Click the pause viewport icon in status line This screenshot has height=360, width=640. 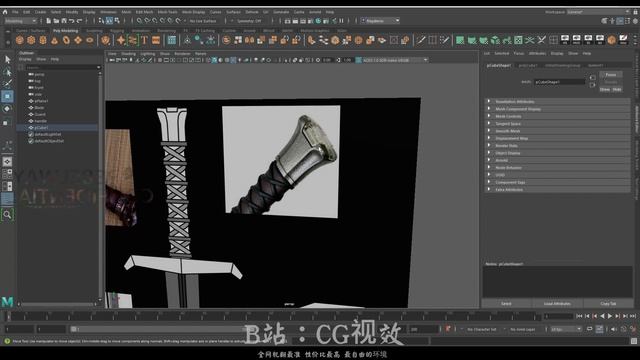click(x=341, y=20)
